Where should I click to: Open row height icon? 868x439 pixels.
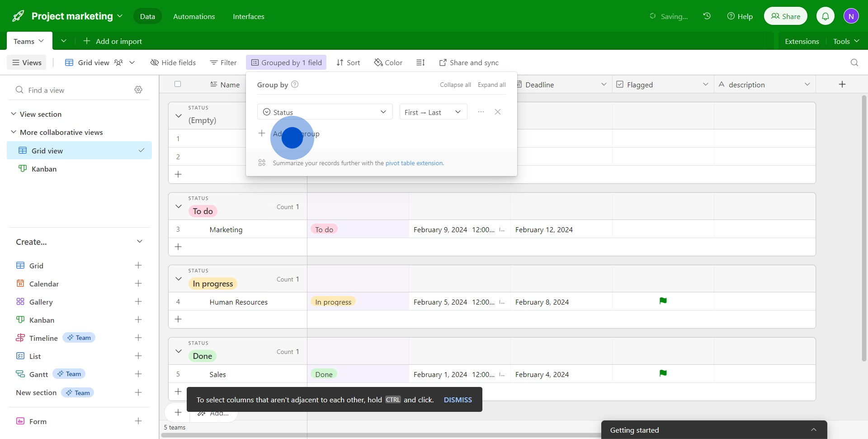click(420, 62)
